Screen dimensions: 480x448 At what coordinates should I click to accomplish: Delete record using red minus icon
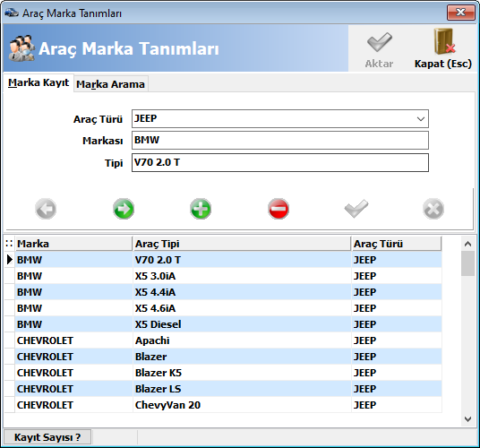pyautogui.click(x=279, y=209)
